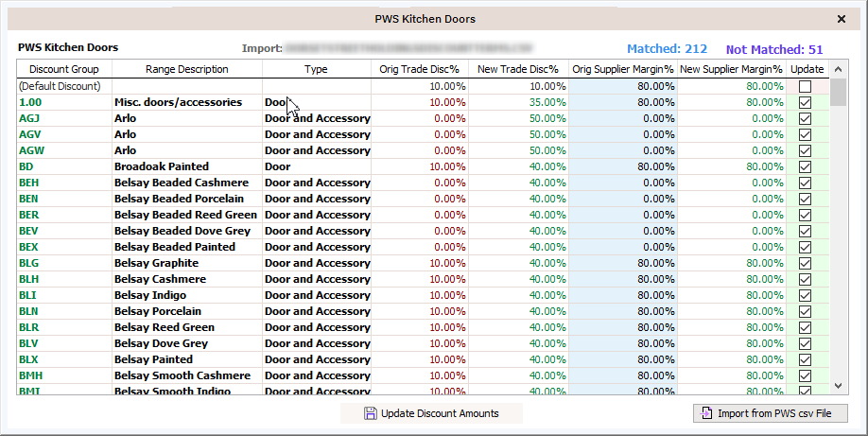
Task: Uncheck Update for Belsay Beaded Cashmere
Action: coord(805,183)
